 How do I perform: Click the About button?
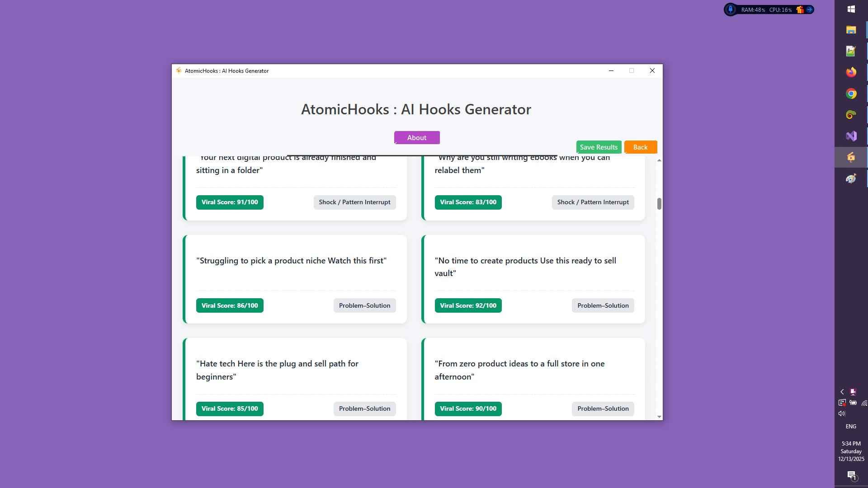417,138
